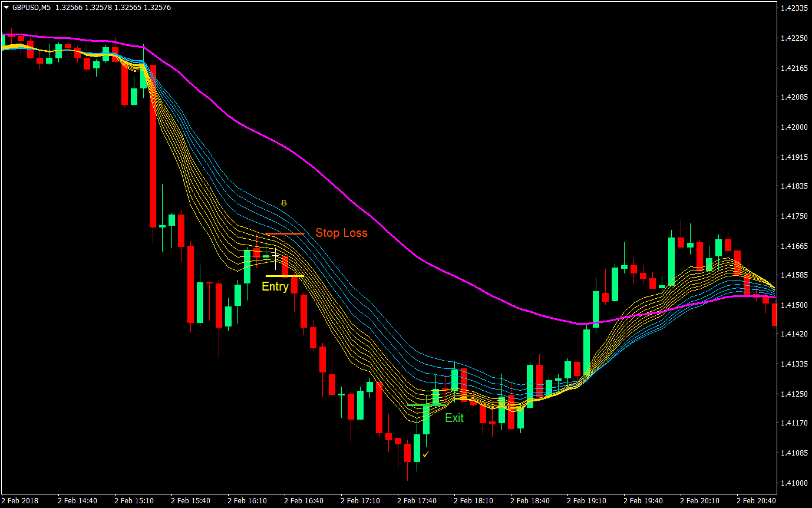Open the chart menu triangle beside GBPUSD,M5
812x508 pixels.
coord(6,8)
